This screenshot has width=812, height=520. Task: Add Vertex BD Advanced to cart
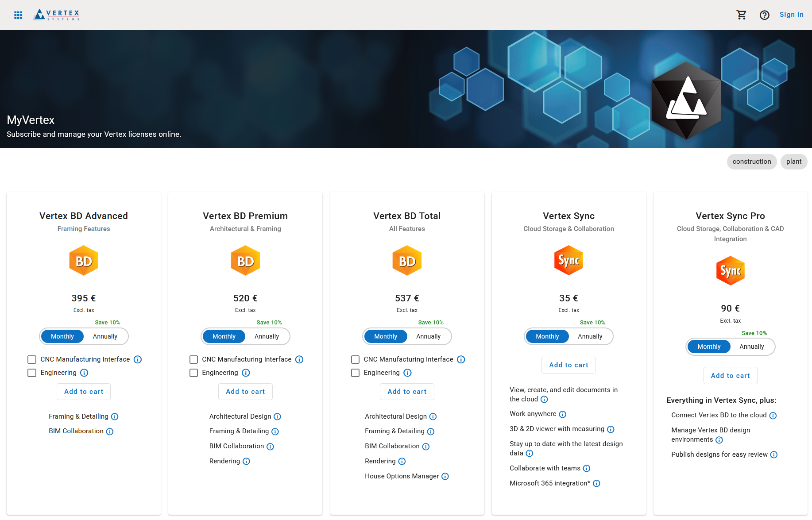pos(84,392)
